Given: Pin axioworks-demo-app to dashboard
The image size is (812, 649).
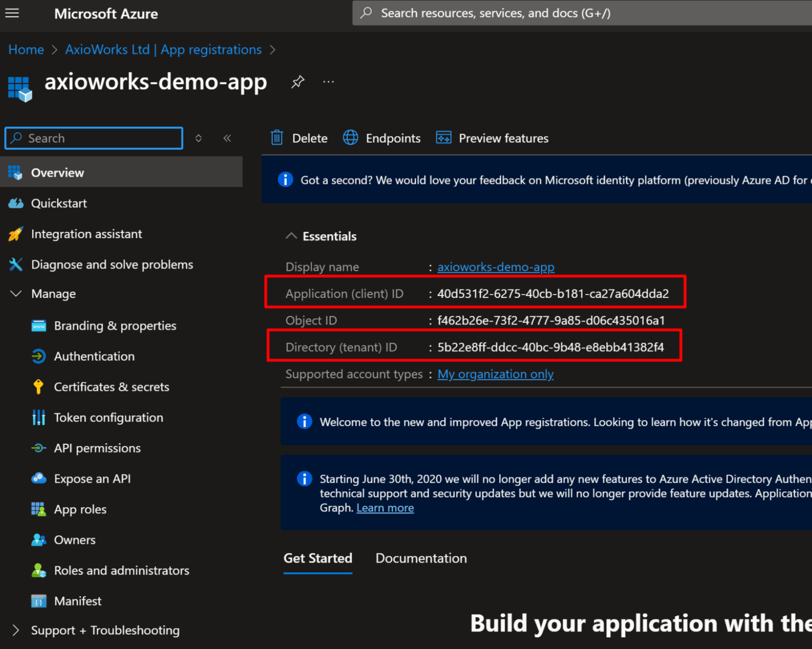Looking at the screenshot, I should (x=298, y=82).
